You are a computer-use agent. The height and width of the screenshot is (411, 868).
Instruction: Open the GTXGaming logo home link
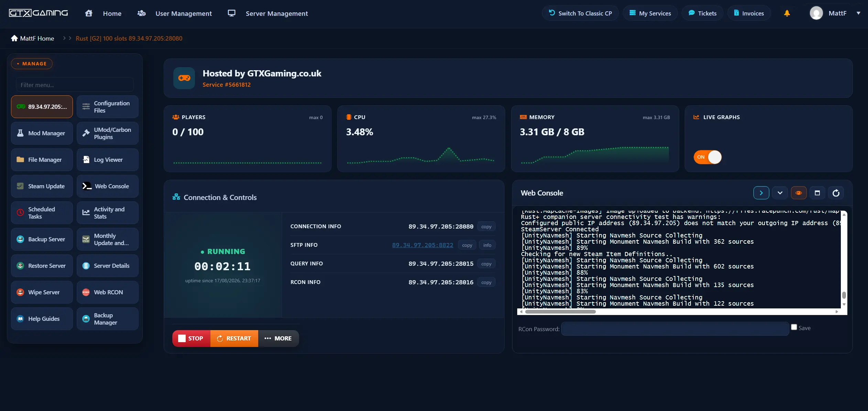click(38, 13)
